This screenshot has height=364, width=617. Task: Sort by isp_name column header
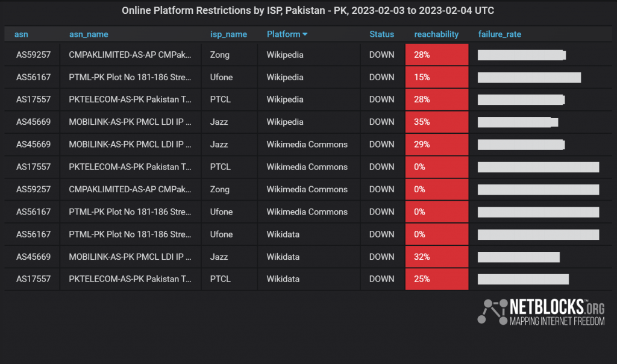[x=228, y=34]
